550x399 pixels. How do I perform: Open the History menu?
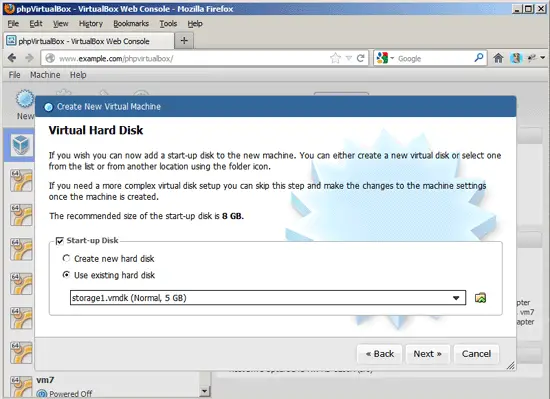[90, 23]
